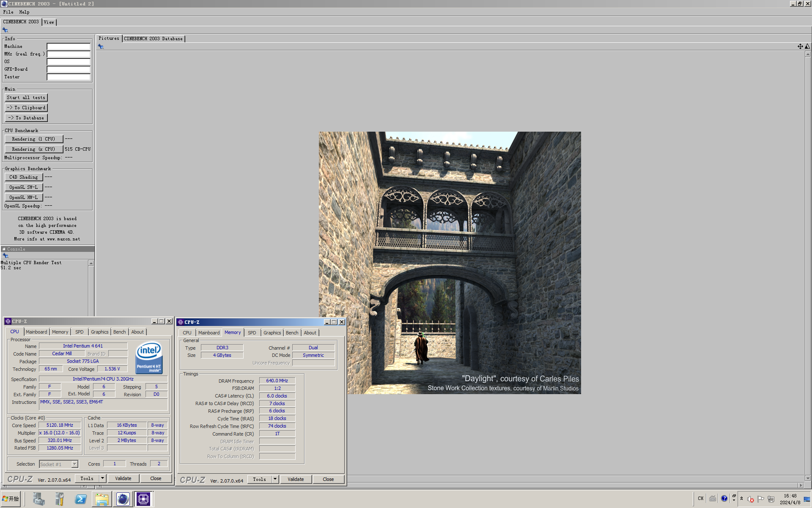Click the MHz (real freq.) input field
This screenshot has width=812, height=508.
pos(69,54)
